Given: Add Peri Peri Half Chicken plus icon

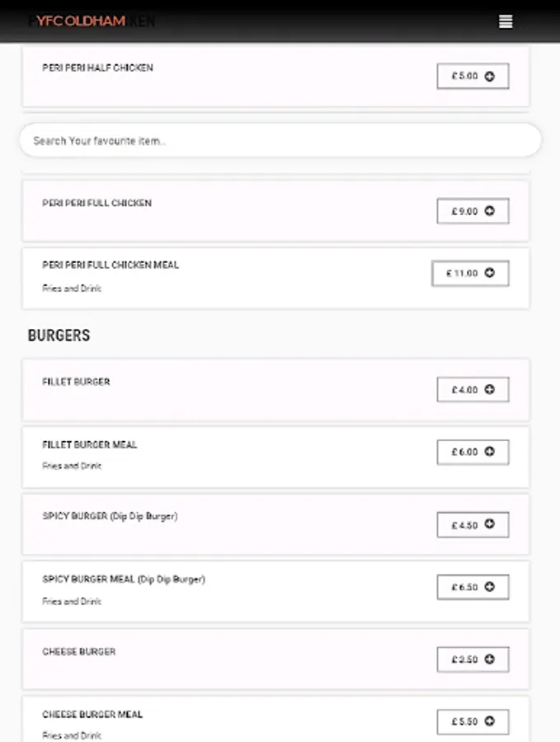Looking at the screenshot, I should 489,76.
